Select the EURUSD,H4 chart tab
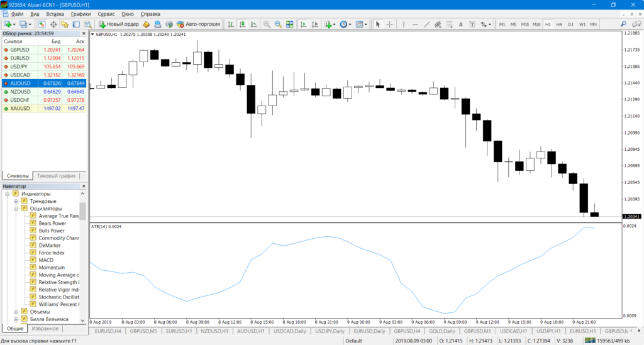 click(108, 331)
